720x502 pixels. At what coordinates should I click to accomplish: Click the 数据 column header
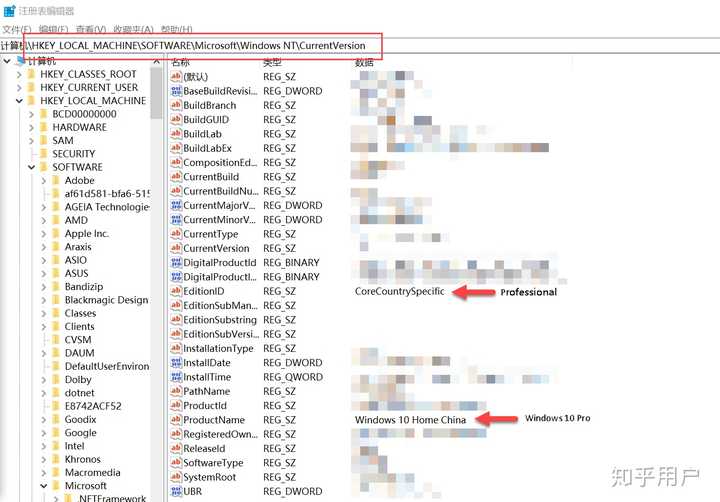click(364, 62)
